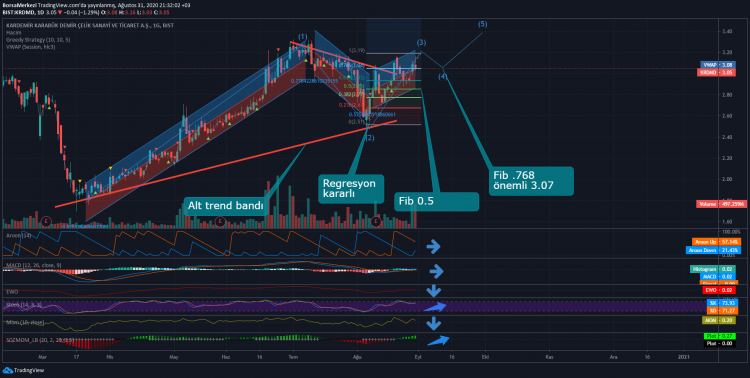Select the Aroon (14) pane legend
The height and width of the screenshot is (378, 750).
point(19,235)
